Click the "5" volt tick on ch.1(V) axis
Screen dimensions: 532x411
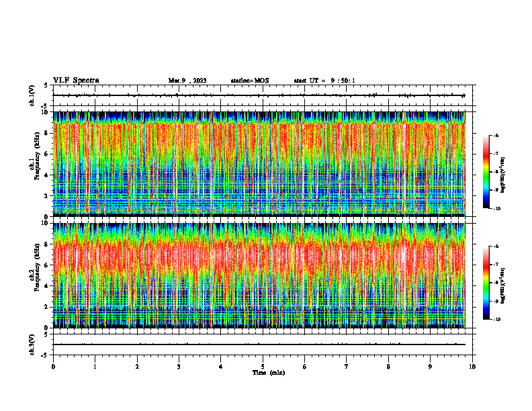46,86
